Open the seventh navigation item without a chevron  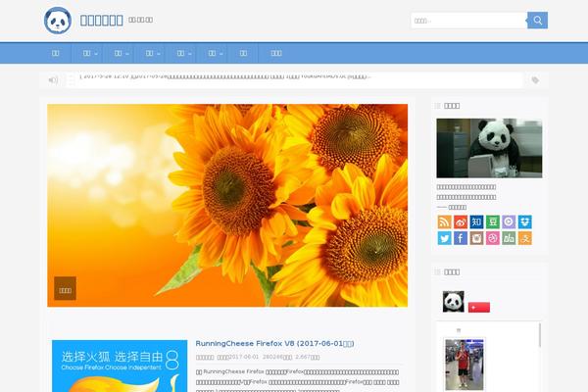pyautogui.click(x=243, y=53)
